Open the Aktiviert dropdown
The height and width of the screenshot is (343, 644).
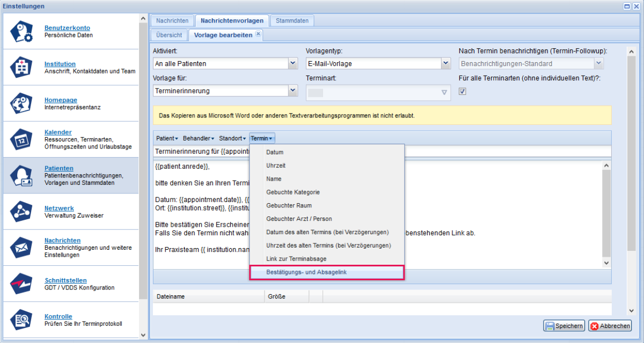click(x=292, y=64)
